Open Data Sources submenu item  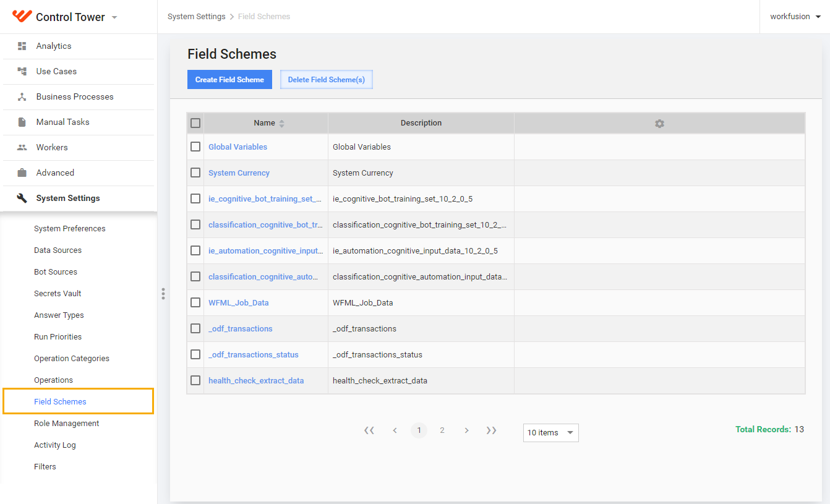click(58, 250)
